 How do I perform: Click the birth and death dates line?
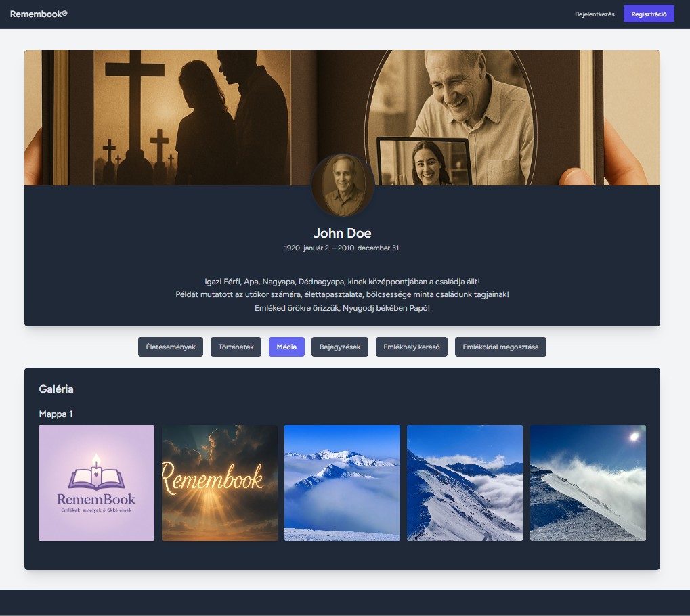[342, 248]
